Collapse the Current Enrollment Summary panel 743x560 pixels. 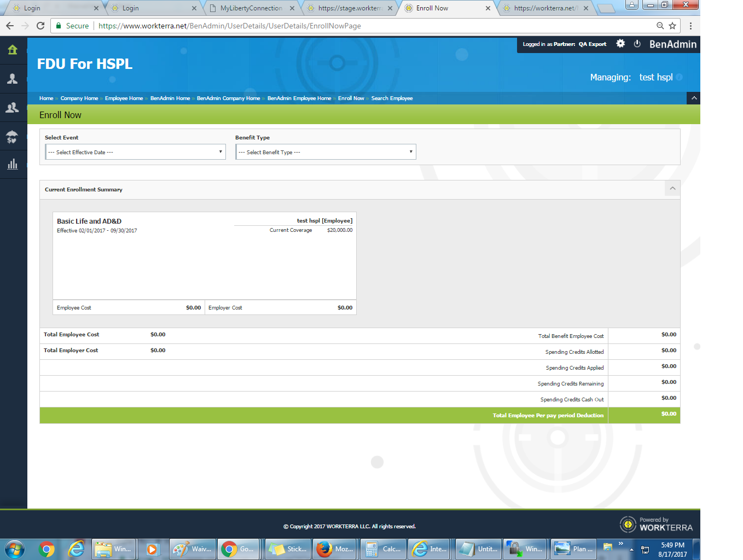(672, 189)
